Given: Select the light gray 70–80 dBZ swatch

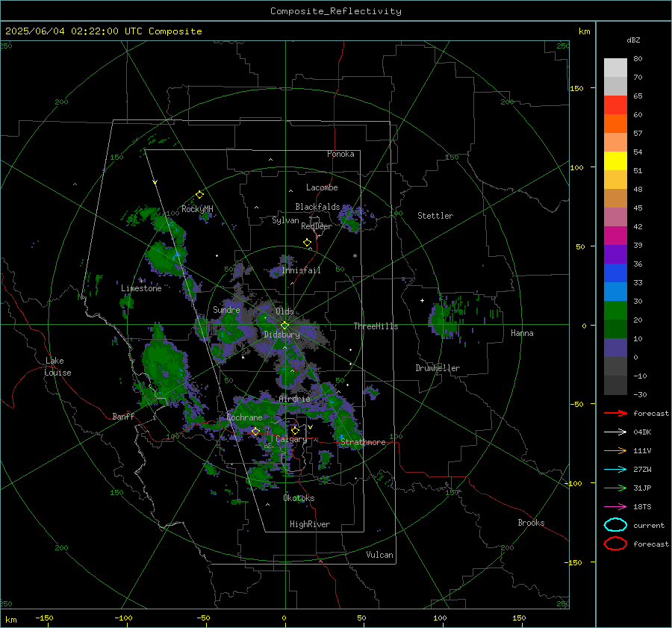Looking at the screenshot, I should pyautogui.click(x=615, y=68).
